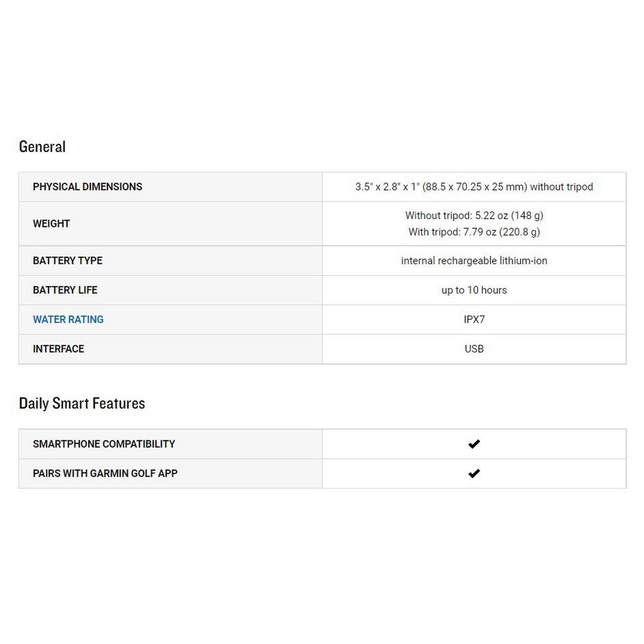Select the Battery Life label
This screenshot has height=644, width=644.
point(65,290)
